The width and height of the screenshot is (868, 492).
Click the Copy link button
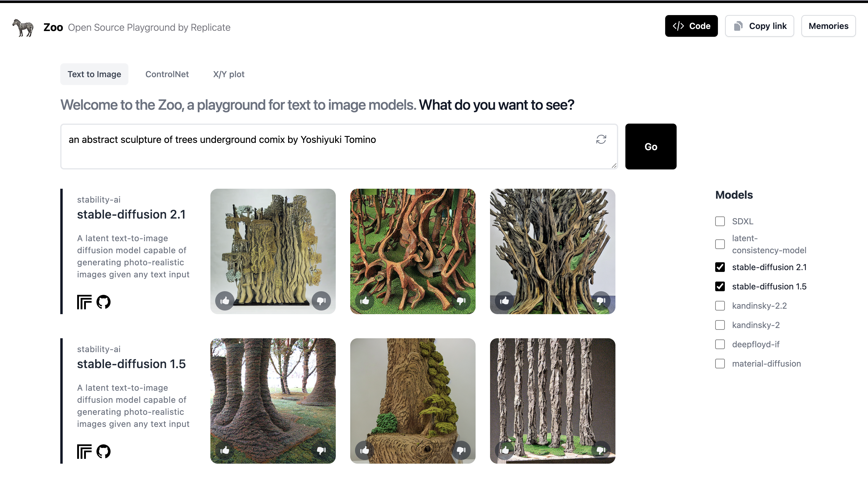[759, 26]
